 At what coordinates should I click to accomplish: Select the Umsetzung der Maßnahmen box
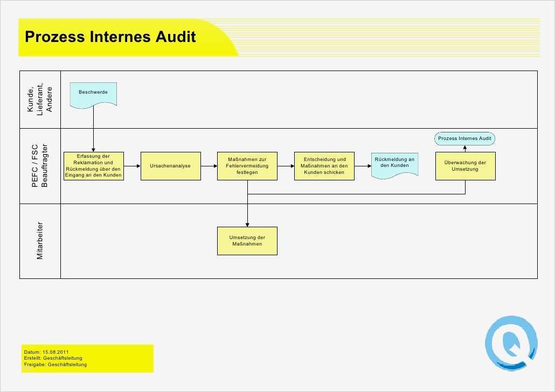point(247,241)
